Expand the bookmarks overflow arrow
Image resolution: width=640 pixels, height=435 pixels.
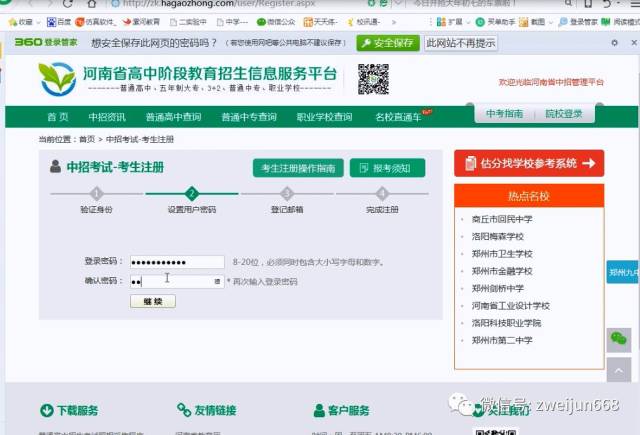tap(394, 22)
